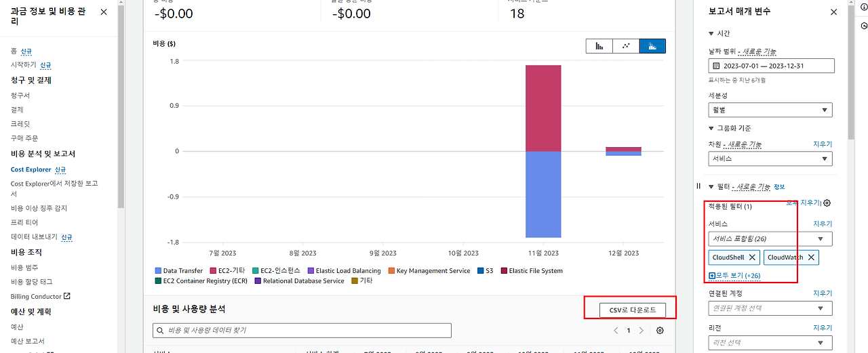
Task: Collapse the 필터 section
Action: pyautogui.click(x=711, y=186)
